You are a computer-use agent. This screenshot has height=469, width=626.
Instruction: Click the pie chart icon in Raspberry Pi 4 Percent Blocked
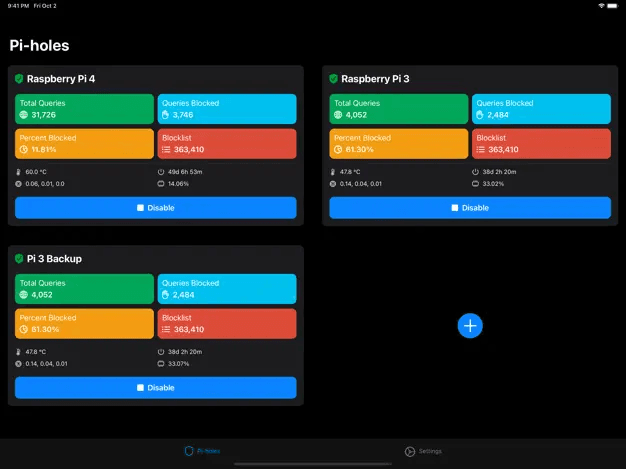(24, 150)
